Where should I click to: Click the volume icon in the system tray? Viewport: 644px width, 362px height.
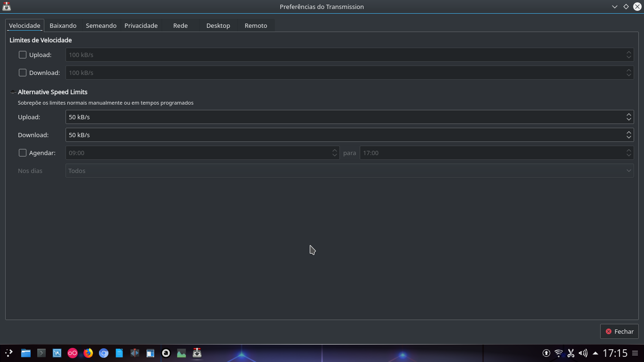(583, 353)
